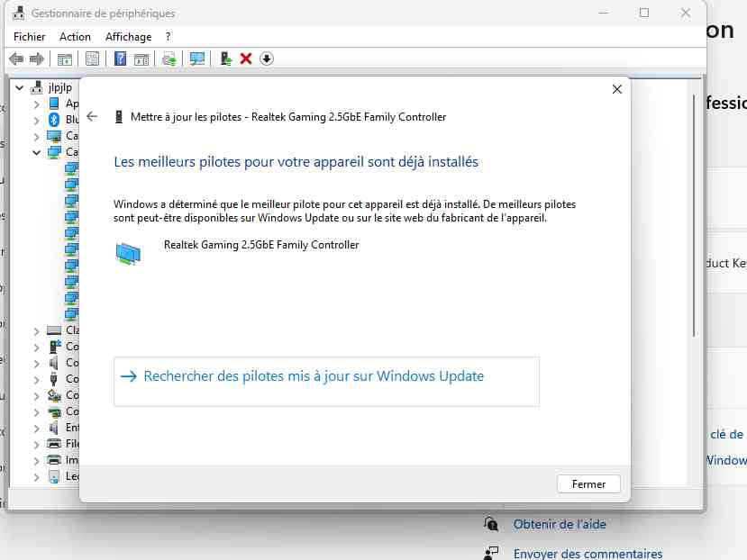Viewport: 747px width, 560px height.
Task: Click dialog title 'Mettre à jour les pilotes'
Action: tap(288, 117)
